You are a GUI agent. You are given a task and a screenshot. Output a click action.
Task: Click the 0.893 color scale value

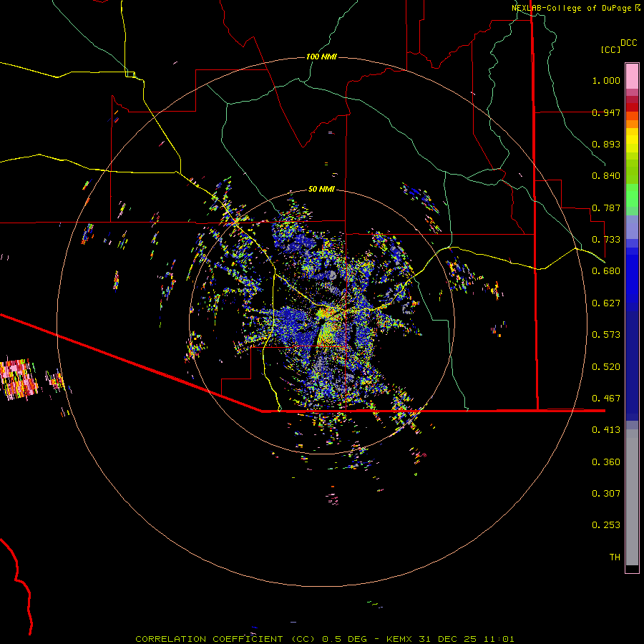(606, 144)
